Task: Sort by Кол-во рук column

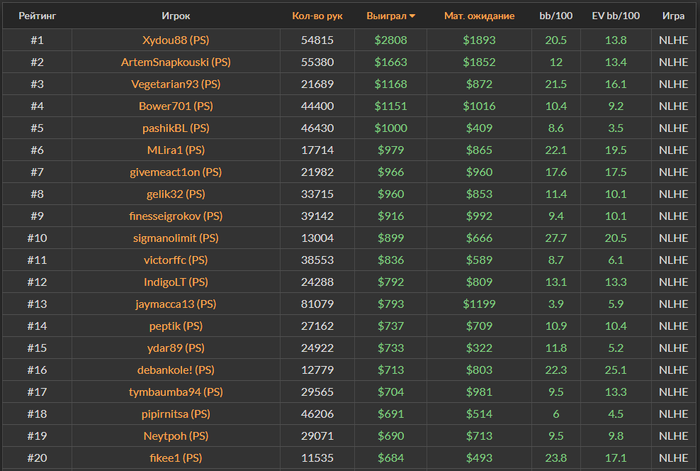Action: [x=317, y=16]
